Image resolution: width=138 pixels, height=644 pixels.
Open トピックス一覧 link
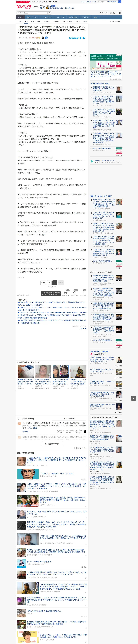pyautogui.click(x=115, y=21)
